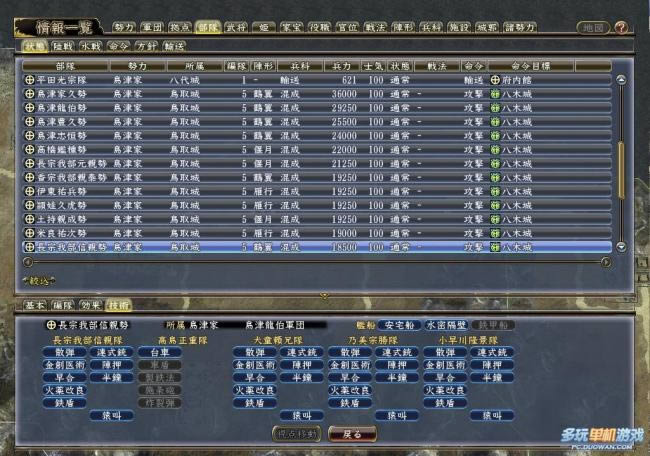This screenshot has width=650, height=456.
Task: Click 府内館 target crest in 平田光宗隊 row
Action: 495,80
